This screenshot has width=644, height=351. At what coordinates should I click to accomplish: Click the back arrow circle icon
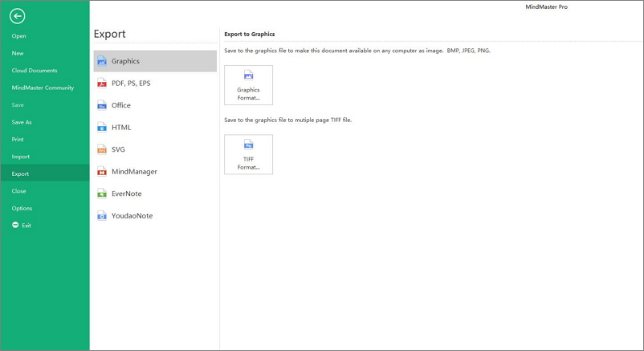tap(17, 16)
